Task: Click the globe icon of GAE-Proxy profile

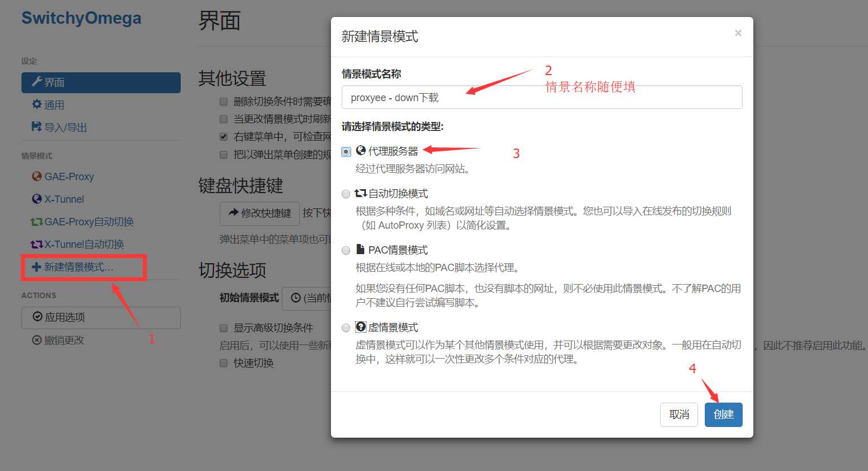Action: 37,176
